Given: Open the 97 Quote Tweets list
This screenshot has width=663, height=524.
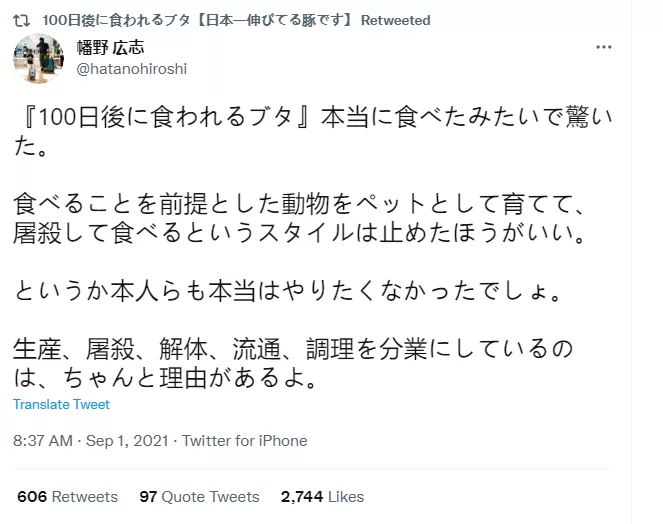Looking at the screenshot, I should click(199, 496).
